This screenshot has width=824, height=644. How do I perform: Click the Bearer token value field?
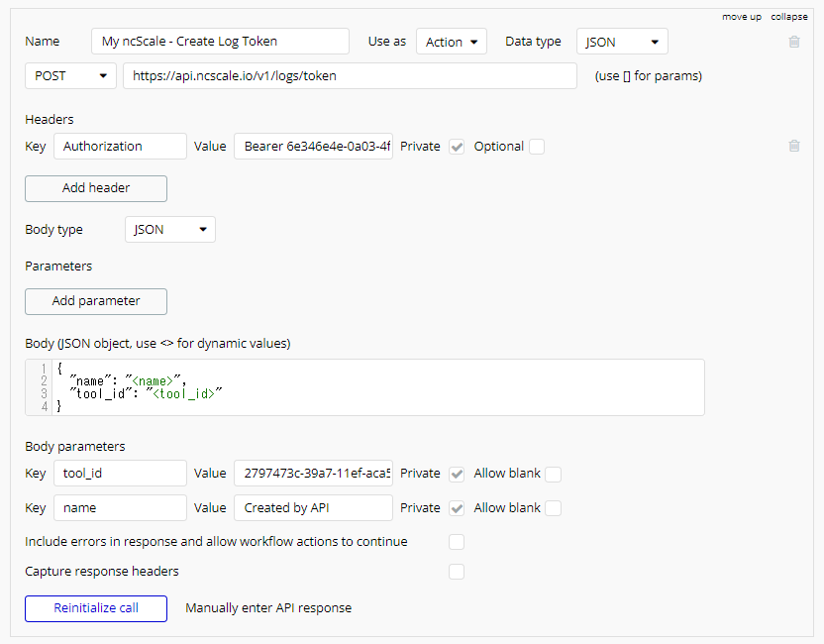coord(313,147)
